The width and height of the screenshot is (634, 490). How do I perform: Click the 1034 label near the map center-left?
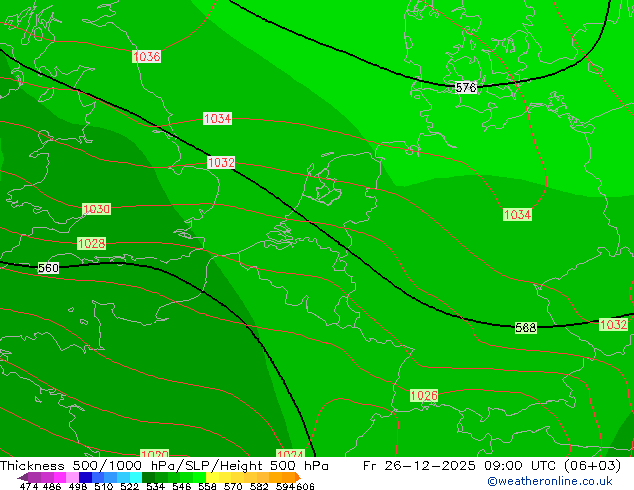pyautogui.click(x=218, y=118)
